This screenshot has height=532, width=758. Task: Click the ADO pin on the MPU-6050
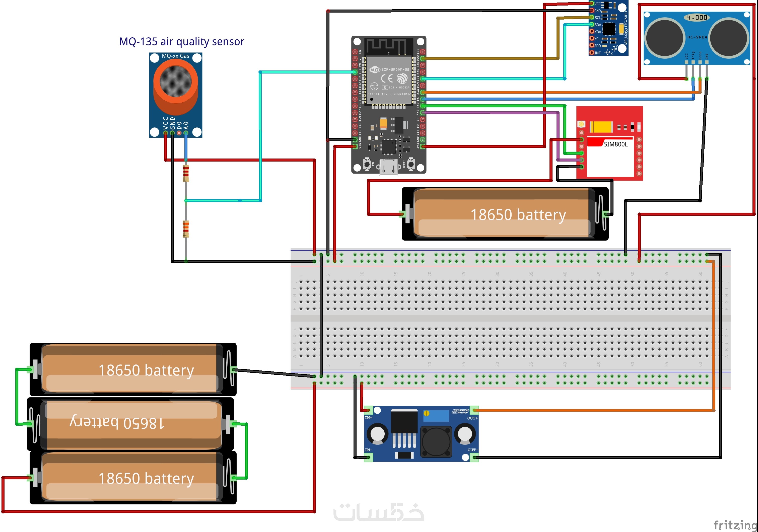click(x=592, y=46)
